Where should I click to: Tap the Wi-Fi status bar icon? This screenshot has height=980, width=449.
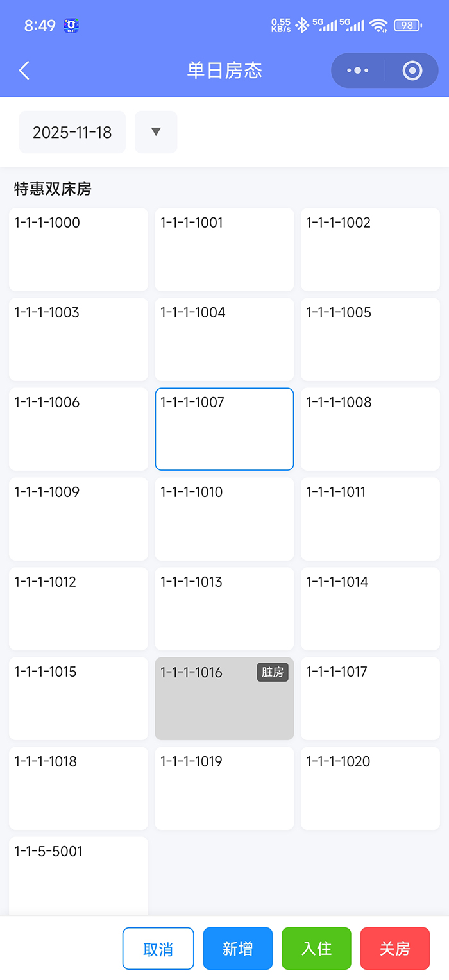pos(378,26)
